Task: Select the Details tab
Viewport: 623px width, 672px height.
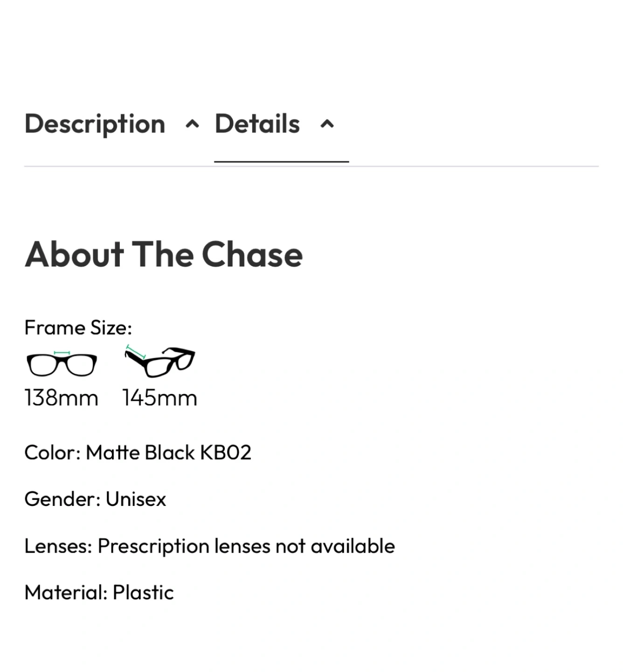Action: (x=257, y=124)
